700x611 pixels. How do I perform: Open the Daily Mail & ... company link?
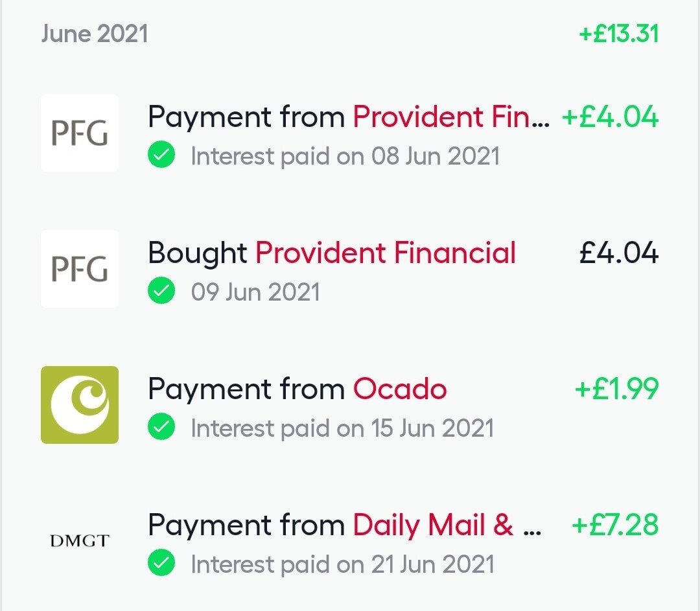(447, 525)
